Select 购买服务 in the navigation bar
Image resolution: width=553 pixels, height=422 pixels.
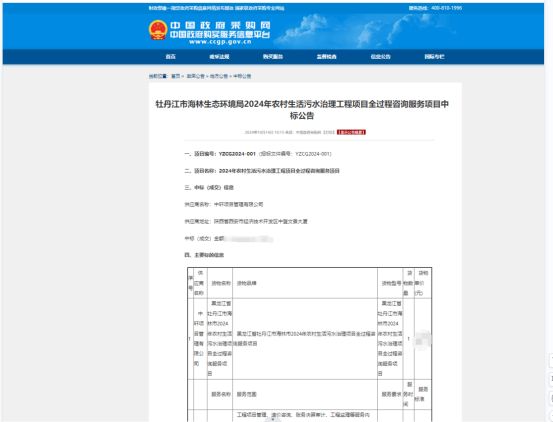[x=273, y=57]
